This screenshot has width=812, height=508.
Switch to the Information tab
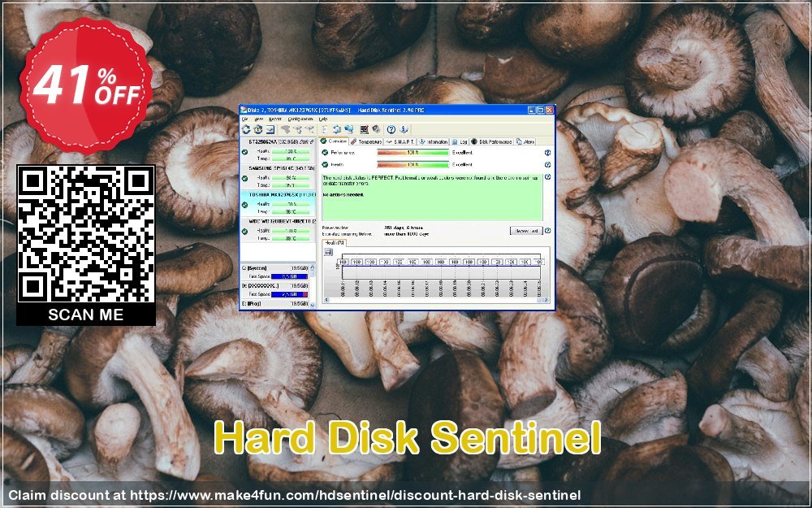point(433,141)
